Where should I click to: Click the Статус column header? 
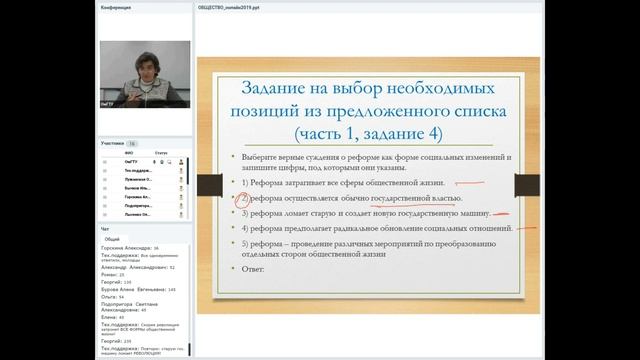[161, 153]
